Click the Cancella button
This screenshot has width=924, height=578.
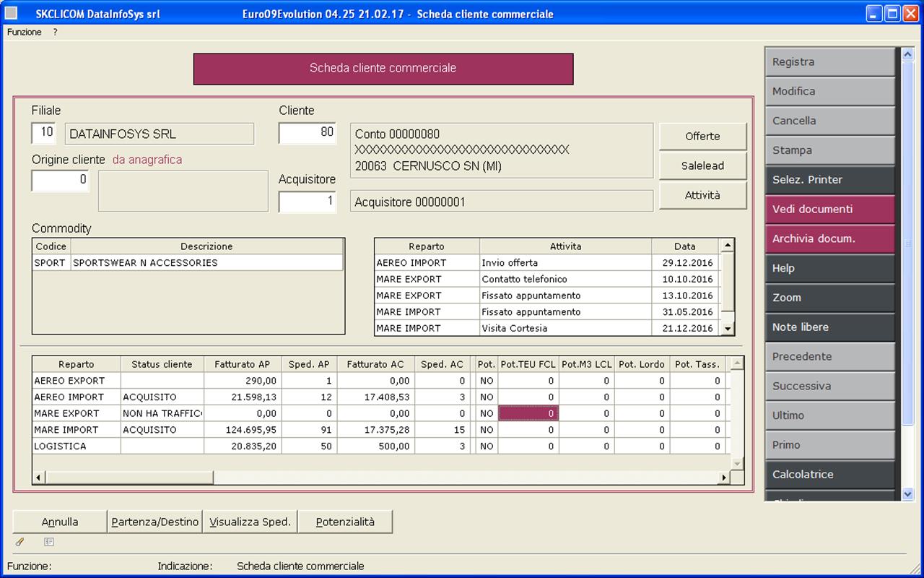tap(830, 121)
